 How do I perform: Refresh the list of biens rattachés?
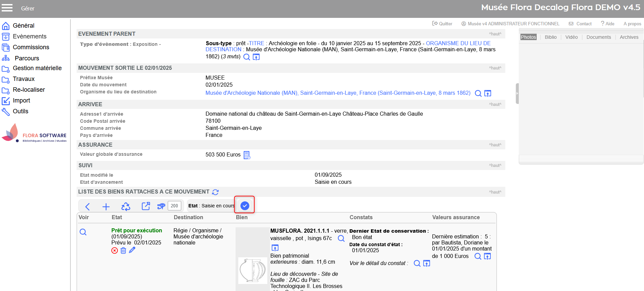[x=215, y=192]
